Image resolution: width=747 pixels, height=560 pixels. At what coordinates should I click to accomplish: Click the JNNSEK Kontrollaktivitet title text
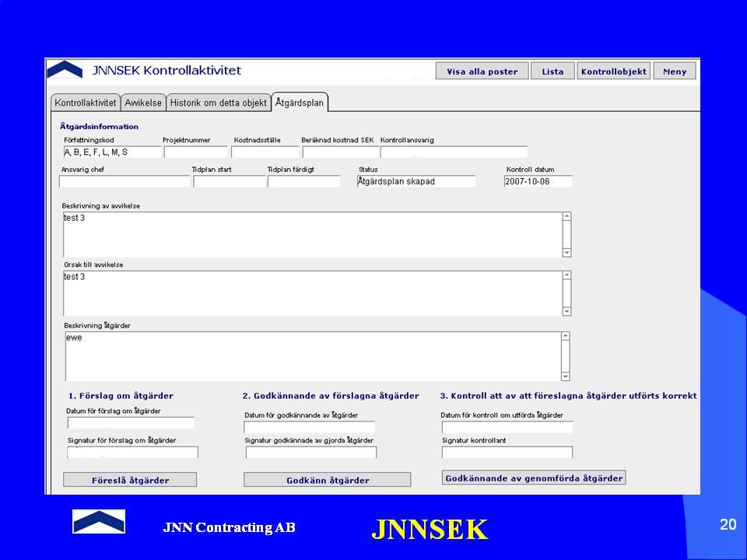click(167, 70)
